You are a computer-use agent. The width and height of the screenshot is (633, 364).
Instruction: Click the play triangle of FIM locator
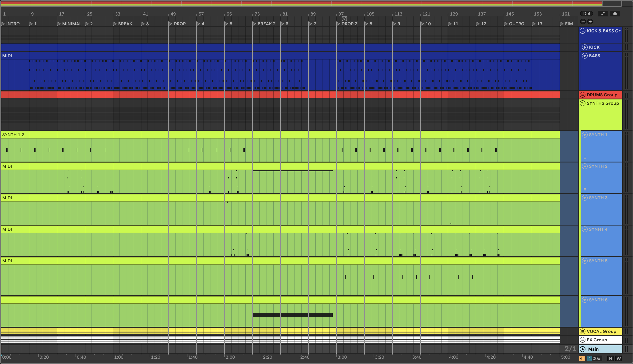[562, 24]
